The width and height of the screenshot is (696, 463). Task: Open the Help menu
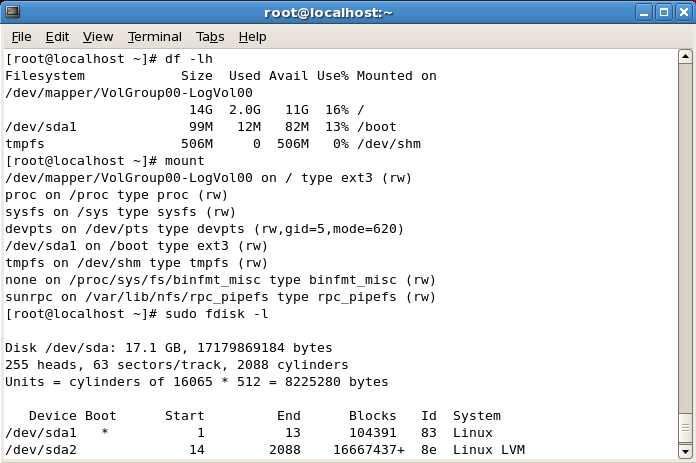(x=252, y=37)
